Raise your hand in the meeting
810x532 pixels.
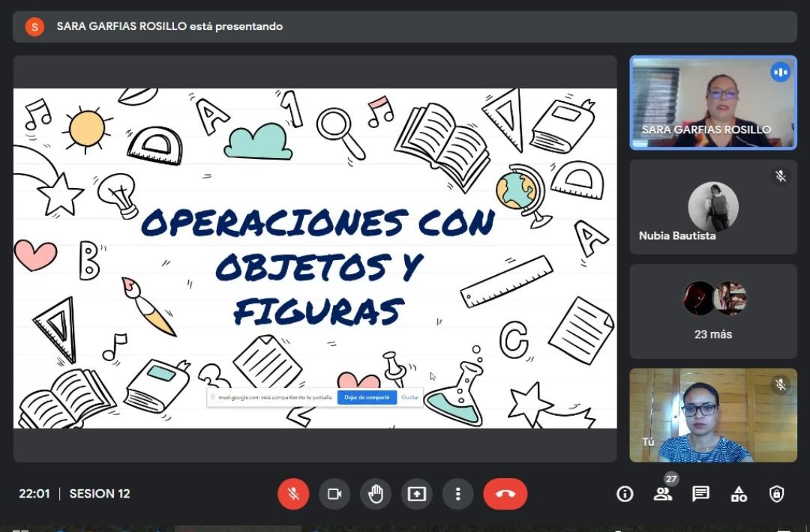(376, 494)
